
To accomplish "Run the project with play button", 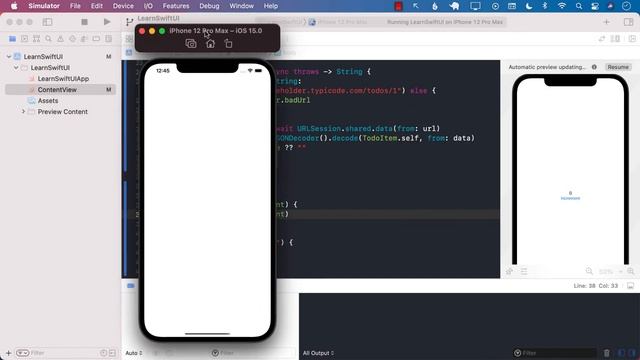I will click(x=107, y=22).
